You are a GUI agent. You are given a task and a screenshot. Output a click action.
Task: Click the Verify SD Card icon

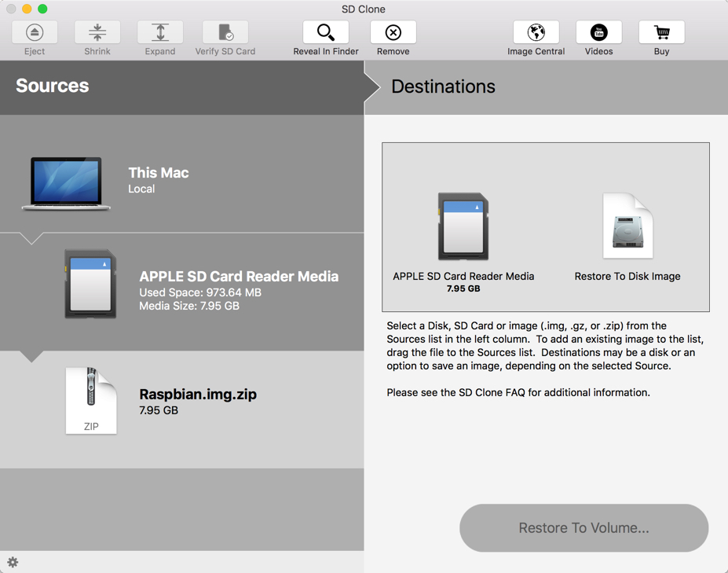225,32
